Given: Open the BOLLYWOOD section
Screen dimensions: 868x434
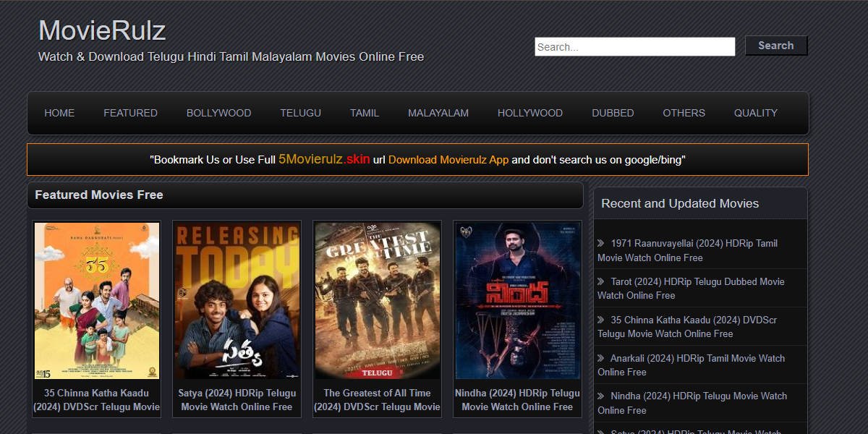Looking at the screenshot, I should click(218, 113).
